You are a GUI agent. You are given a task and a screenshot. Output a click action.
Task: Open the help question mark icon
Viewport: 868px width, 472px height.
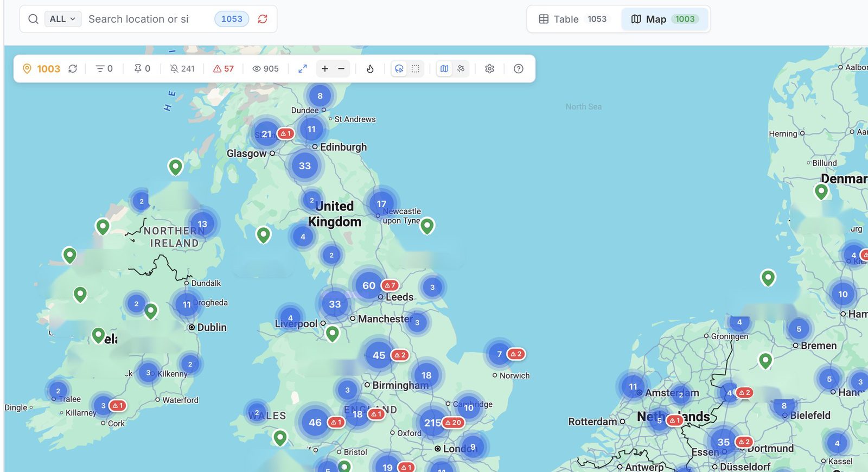[x=519, y=69]
